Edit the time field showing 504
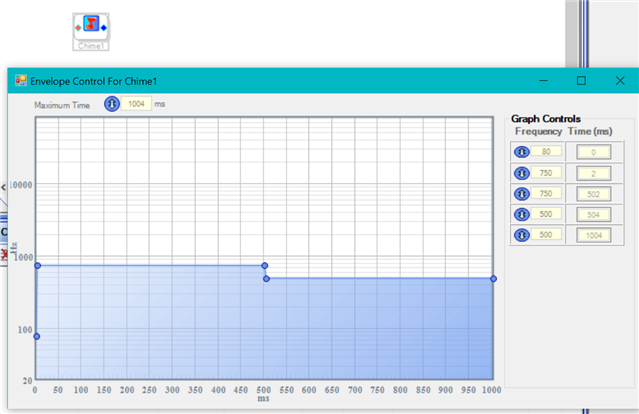This screenshot has width=639, height=414. tap(593, 215)
